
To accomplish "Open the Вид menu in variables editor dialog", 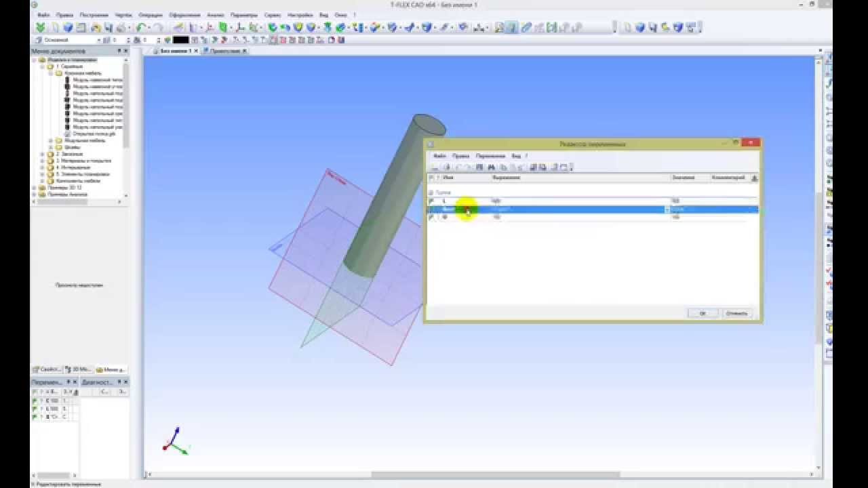I will pos(515,156).
